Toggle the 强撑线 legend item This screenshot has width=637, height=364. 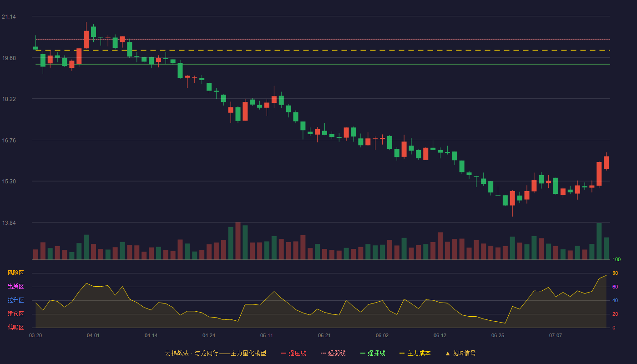tap(373, 353)
